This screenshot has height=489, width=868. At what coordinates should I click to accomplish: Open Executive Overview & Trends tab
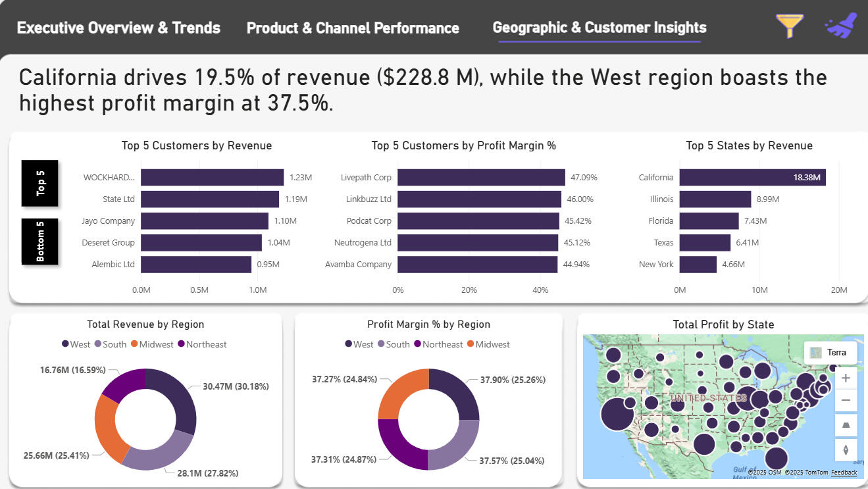pos(118,28)
